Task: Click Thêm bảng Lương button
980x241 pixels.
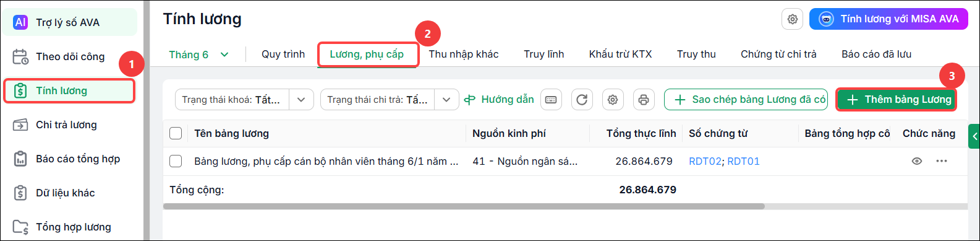Action: [897, 100]
